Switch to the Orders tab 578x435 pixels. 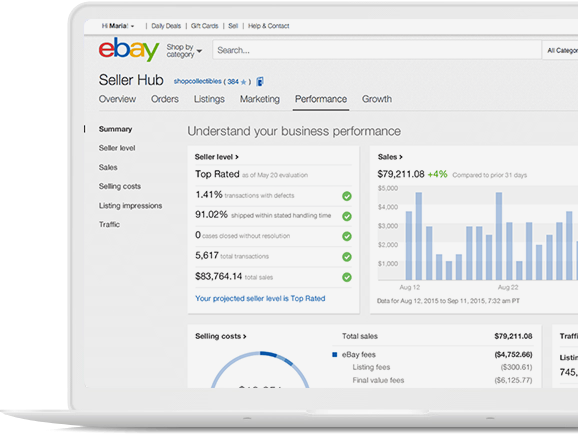click(165, 99)
